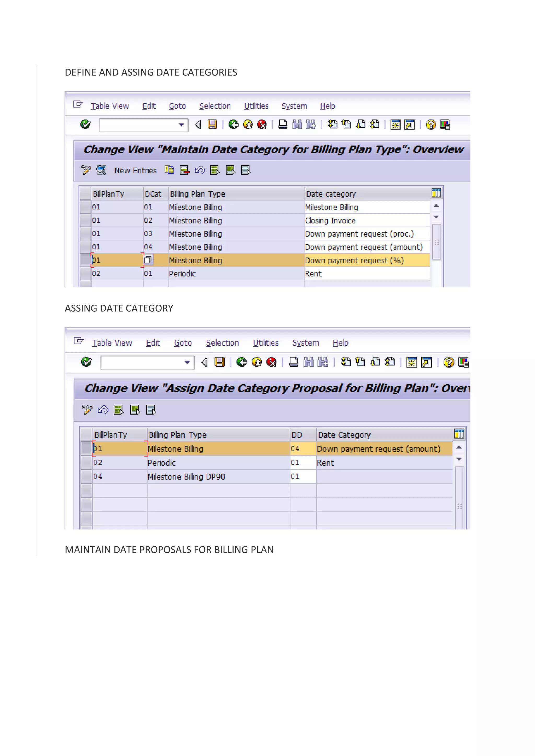Click SAP menu icon left of Table View, upper window
This screenshot has height=756, width=535.
(78, 104)
